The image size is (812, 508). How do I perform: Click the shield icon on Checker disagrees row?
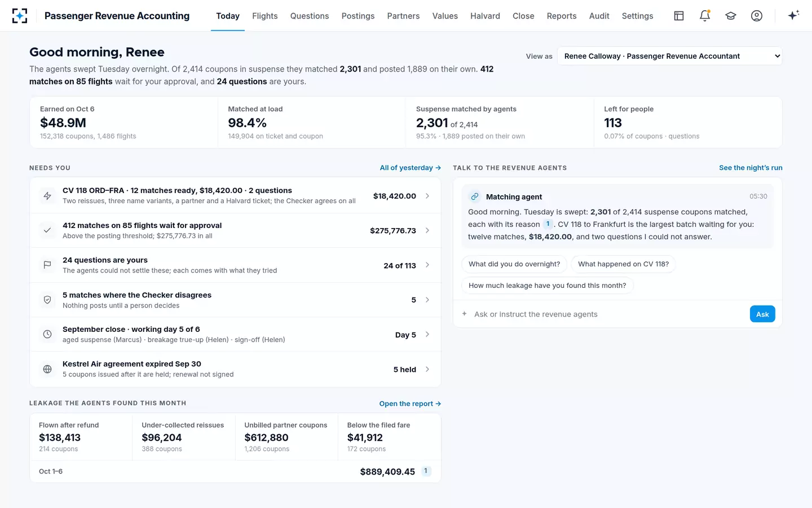[x=47, y=300]
